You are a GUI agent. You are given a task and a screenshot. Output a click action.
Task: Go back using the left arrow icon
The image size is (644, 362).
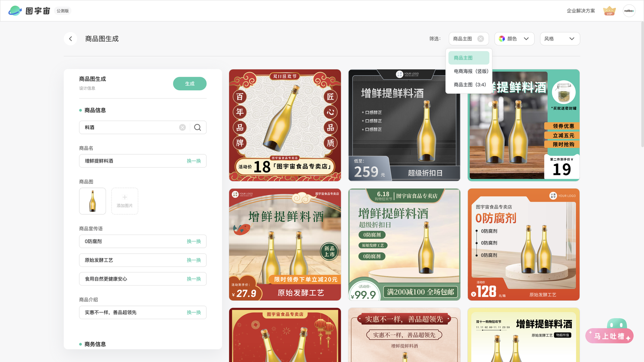pyautogui.click(x=70, y=39)
